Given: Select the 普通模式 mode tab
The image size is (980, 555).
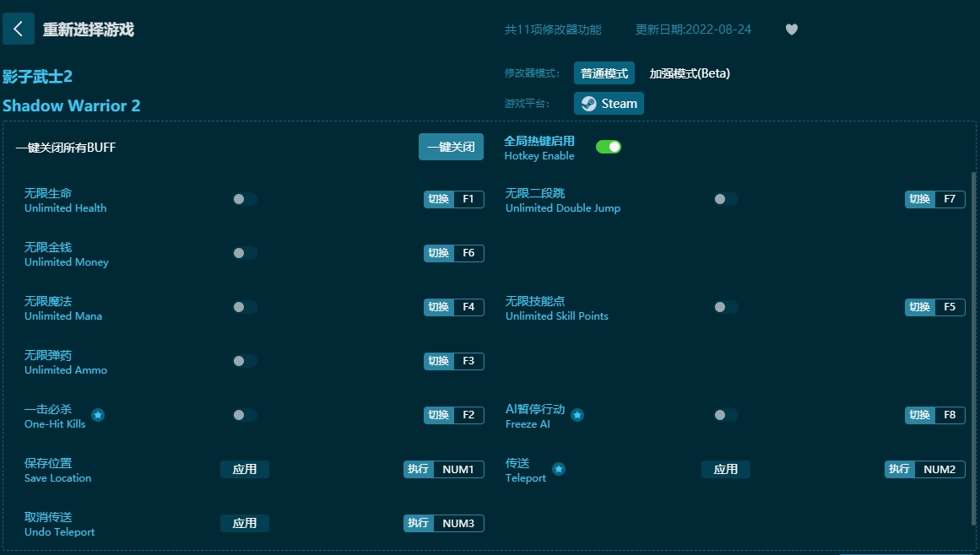Looking at the screenshot, I should pyautogui.click(x=604, y=73).
